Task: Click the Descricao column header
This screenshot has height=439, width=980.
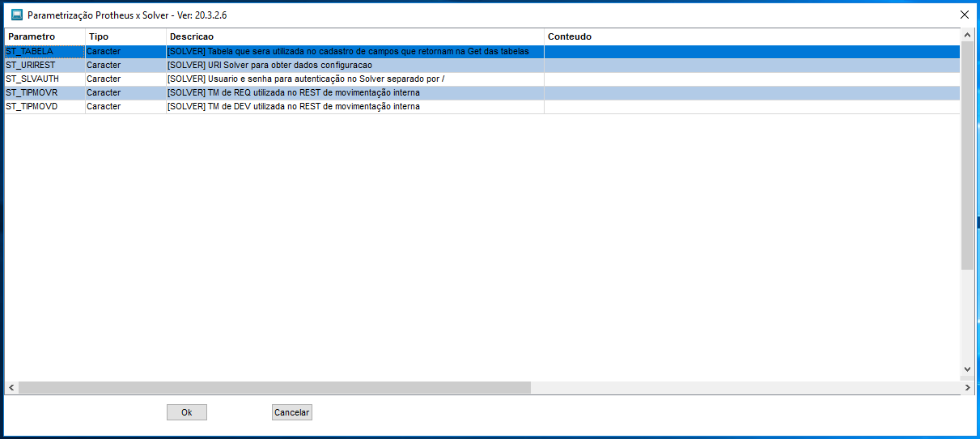Action: tap(355, 36)
